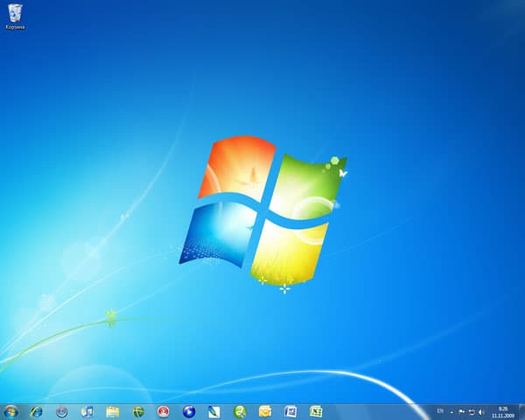Image resolution: width=525 pixels, height=420 pixels.
Task: Launch Internet Explorer from the taskbar
Action: (x=36, y=411)
